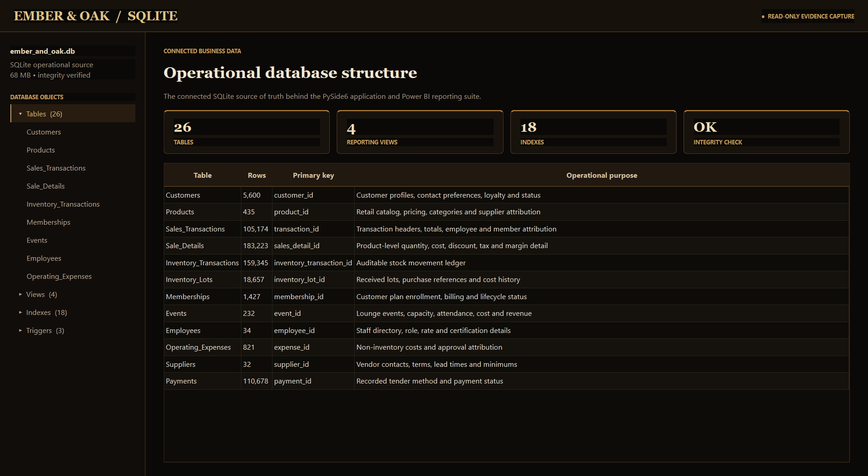The image size is (868, 476).
Task: Select Inventory_Transactions in the sidebar tree
Action: (x=63, y=204)
